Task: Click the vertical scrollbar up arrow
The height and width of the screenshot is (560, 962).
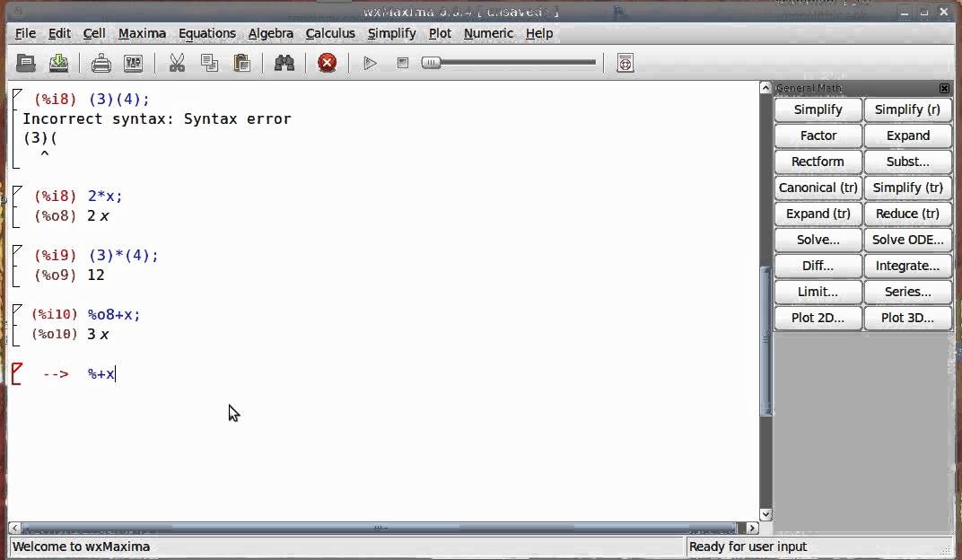Action: click(x=765, y=88)
